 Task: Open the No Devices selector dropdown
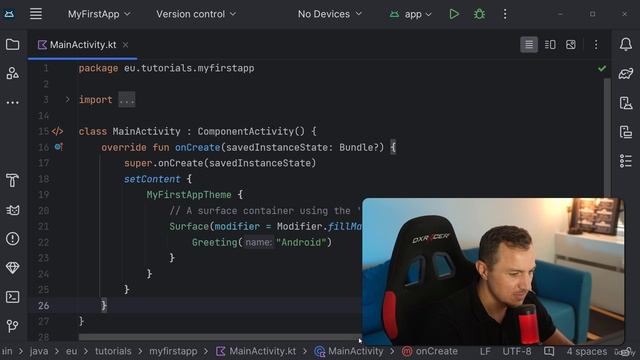pos(330,14)
